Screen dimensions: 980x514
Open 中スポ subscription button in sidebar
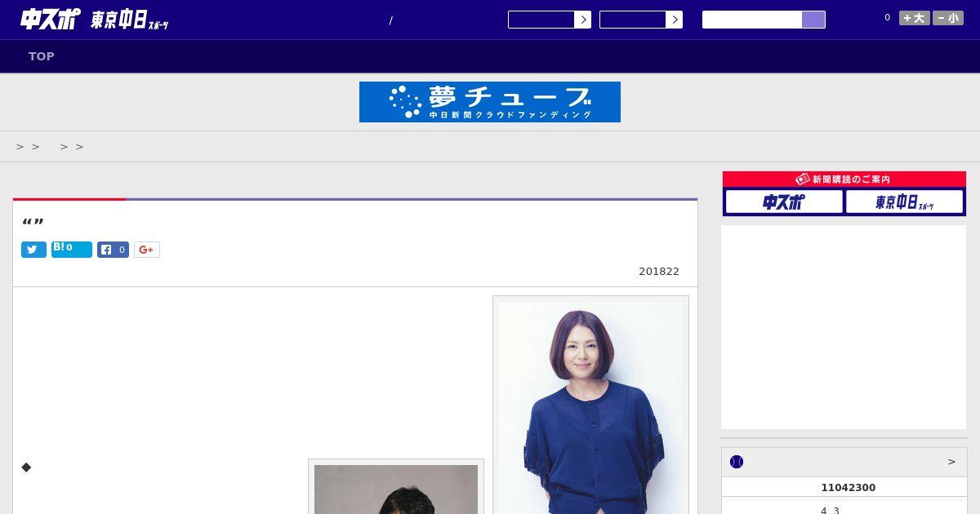click(784, 202)
